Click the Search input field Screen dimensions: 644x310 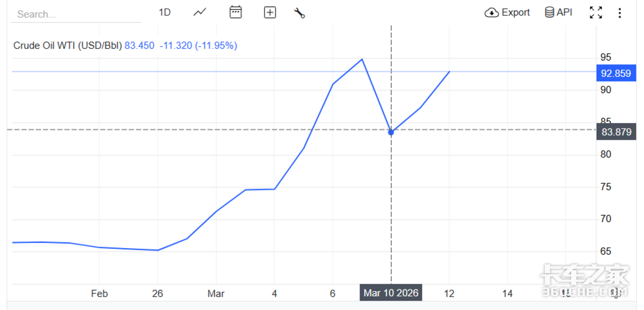75,14
